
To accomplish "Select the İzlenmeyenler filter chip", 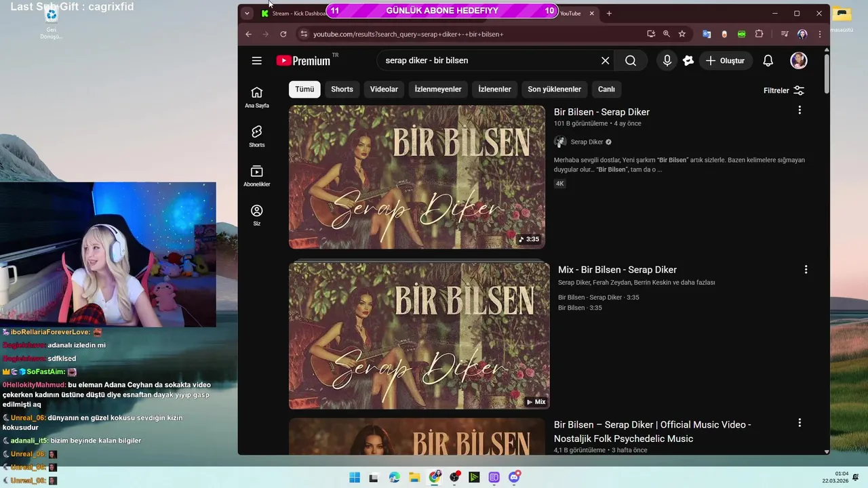I will [438, 89].
